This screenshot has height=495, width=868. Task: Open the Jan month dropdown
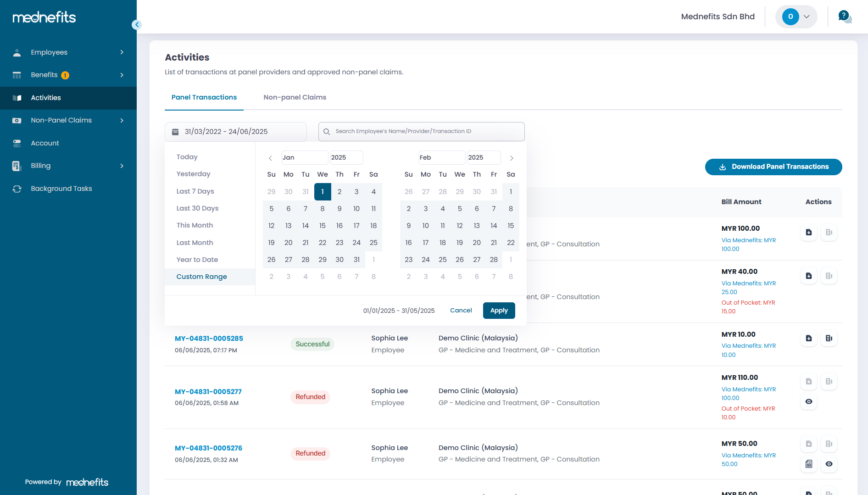tap(305, 157)
